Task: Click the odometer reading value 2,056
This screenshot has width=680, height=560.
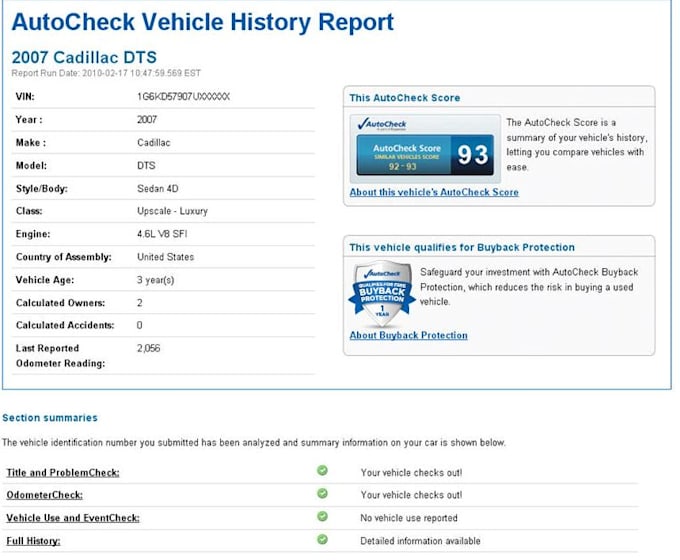Action: 149,348
